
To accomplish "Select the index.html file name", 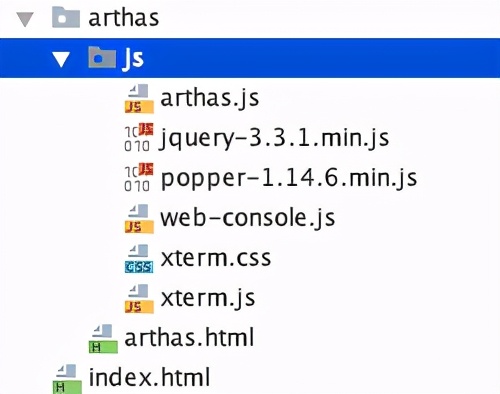I will (149, 377).
